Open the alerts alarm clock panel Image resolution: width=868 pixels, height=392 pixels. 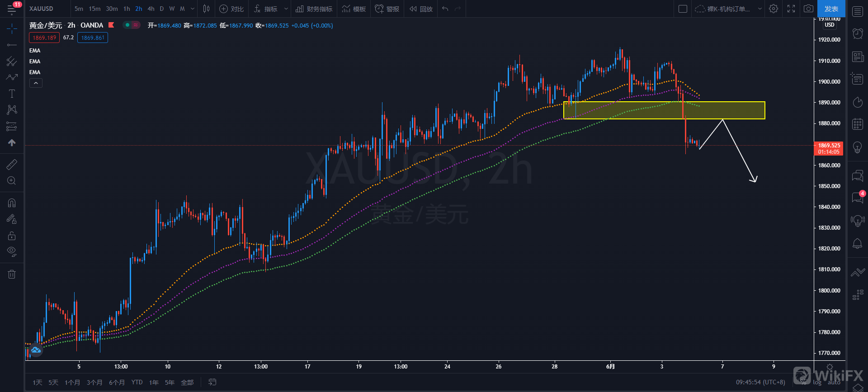(x=857, y=33)
